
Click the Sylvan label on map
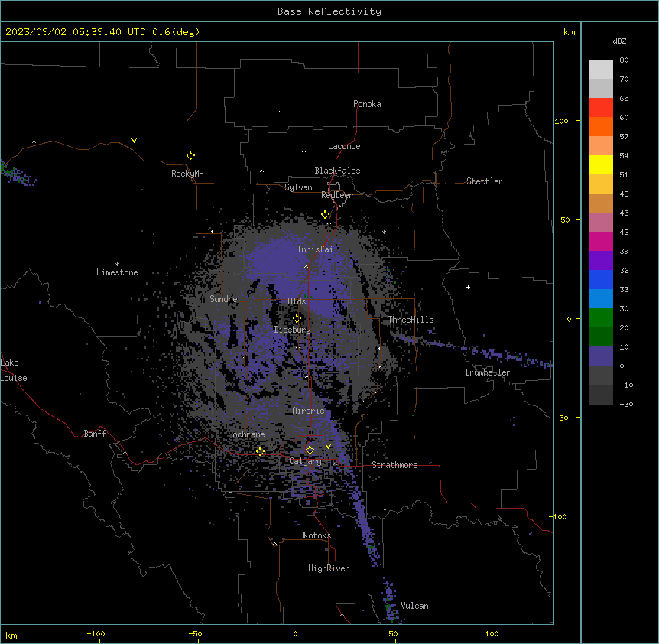(298, 187)
